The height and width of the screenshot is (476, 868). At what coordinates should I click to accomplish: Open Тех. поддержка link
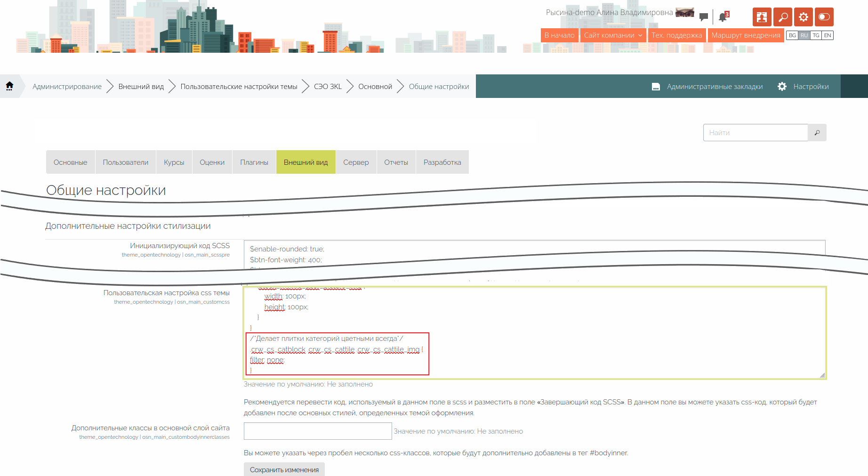point(676,35)
